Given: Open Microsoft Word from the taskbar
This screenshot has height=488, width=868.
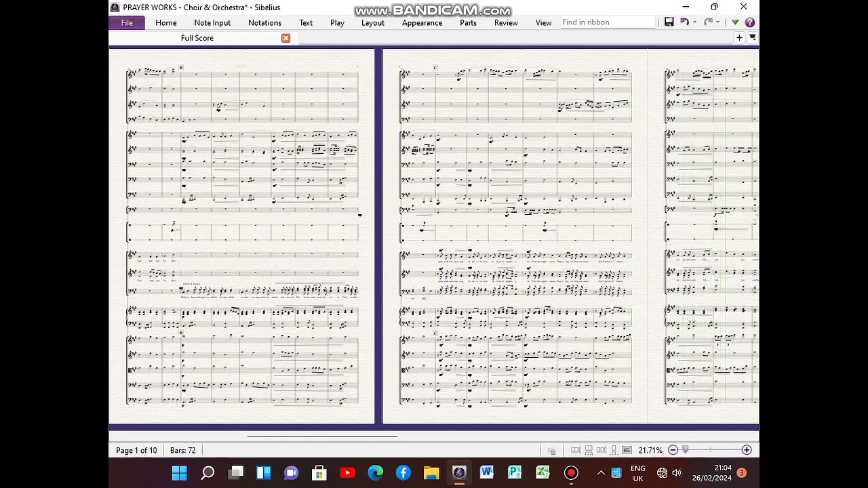Looking at the screenshot, I should pyautogui.click(x=486, y=472).
